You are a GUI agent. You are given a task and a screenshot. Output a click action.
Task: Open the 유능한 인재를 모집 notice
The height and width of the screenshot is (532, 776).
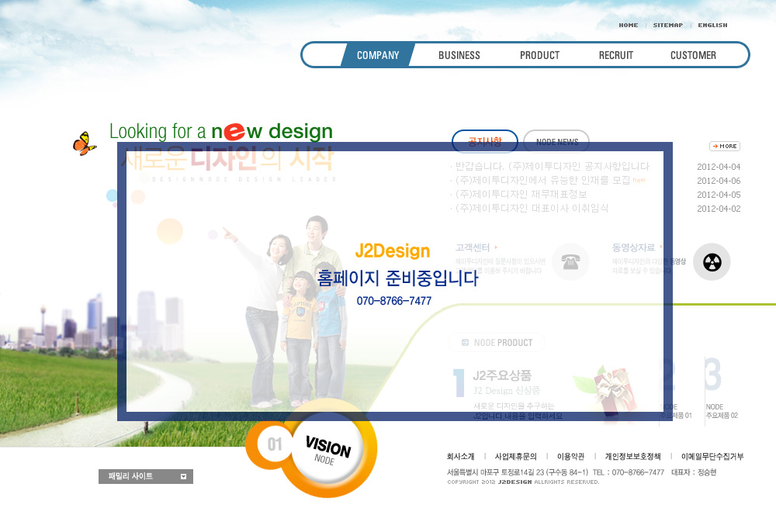(543, 180)
